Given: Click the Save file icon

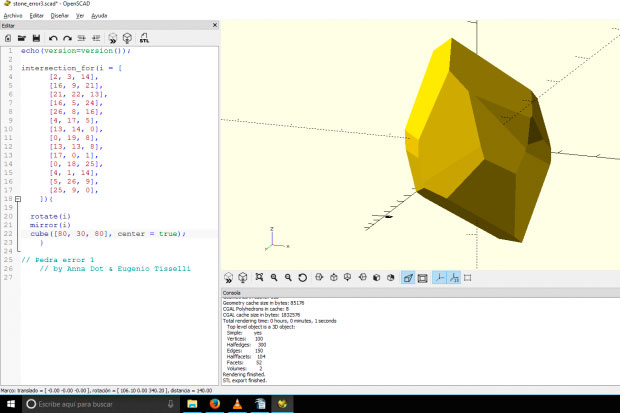Looking at the screenshot, I should pos(34,38).
